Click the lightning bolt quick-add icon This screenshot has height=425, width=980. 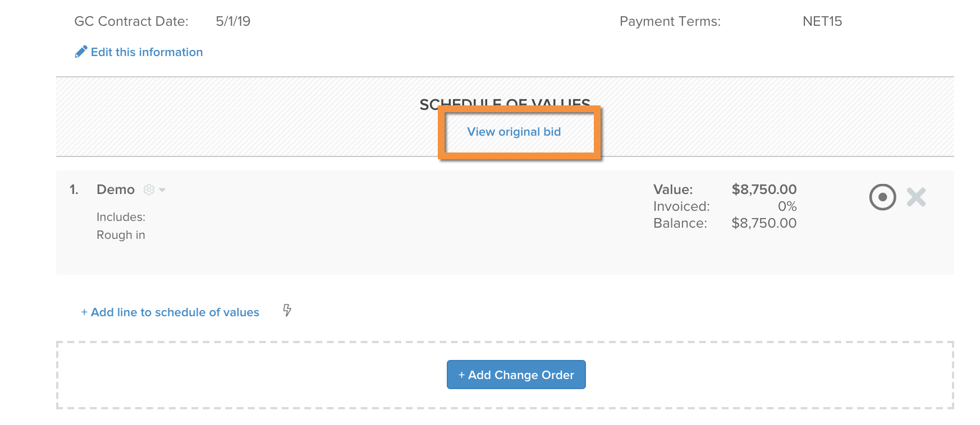click(287, 310)
